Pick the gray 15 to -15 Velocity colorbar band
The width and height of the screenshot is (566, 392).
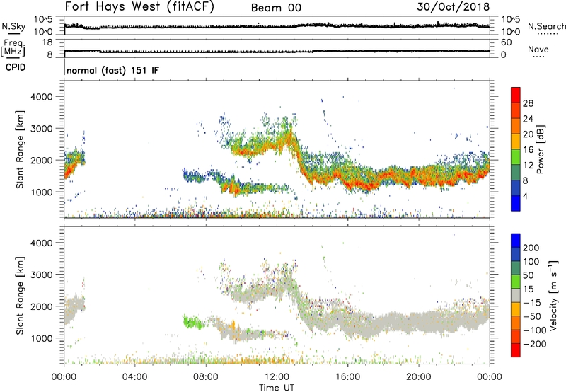[x=516, y=296]
